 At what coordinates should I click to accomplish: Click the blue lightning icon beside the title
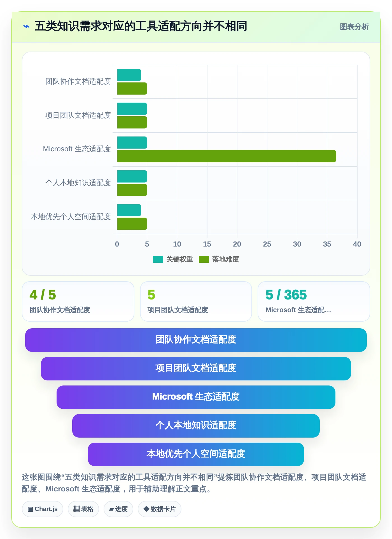(x=26, y=27)
